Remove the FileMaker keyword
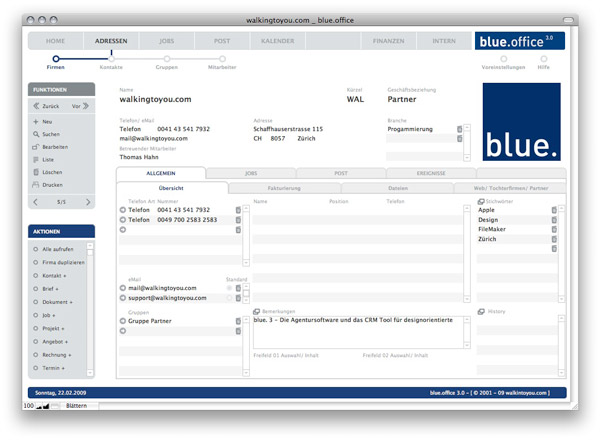The height and width of the screenshot is (440, 600). pyautogui.click(x=554, y=230)
